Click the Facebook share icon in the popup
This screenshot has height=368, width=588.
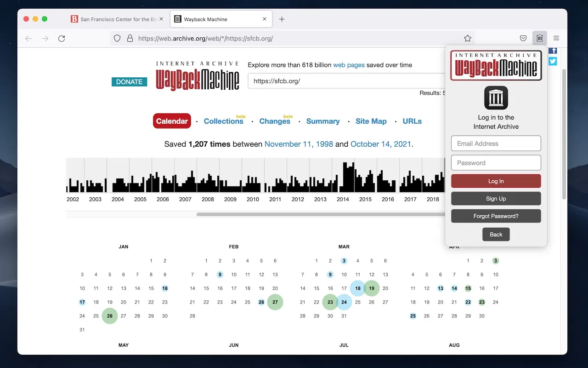(553, 51)
